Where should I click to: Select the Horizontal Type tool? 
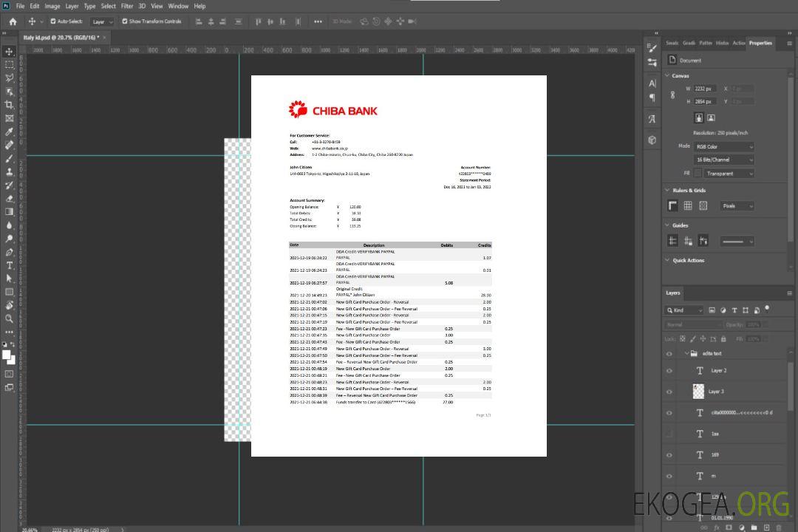pyautogui.click(x=10, y=265)
